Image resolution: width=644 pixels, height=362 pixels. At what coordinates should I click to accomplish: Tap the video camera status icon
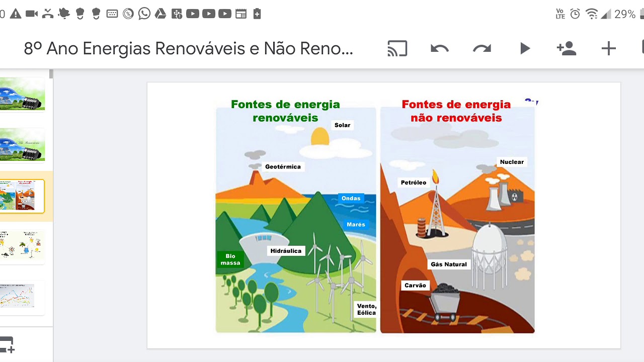32,14
